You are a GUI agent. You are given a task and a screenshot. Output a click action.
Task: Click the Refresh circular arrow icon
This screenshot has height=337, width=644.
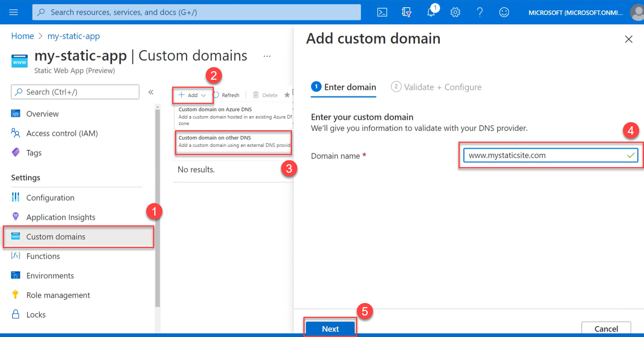pos(216,95)
